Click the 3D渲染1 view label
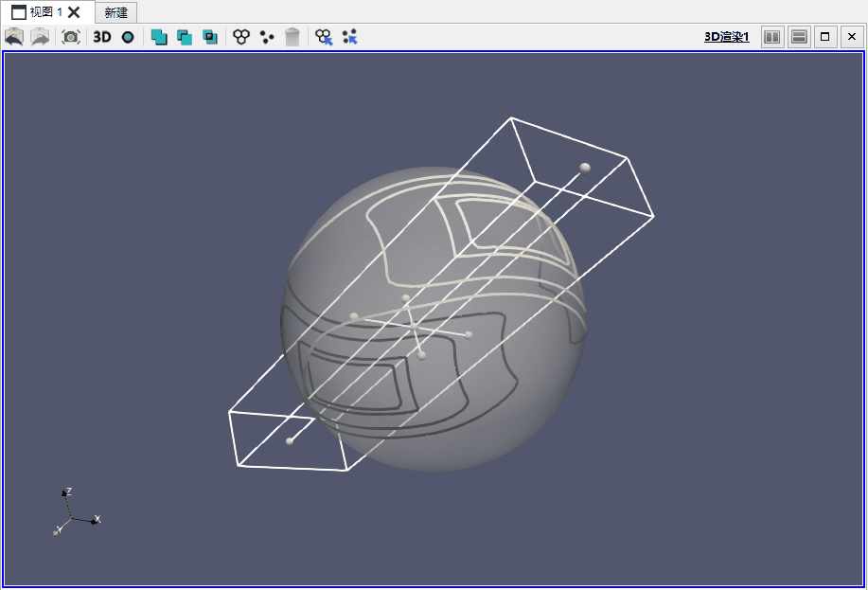This screenshot has height=590, width=868. 726,37
